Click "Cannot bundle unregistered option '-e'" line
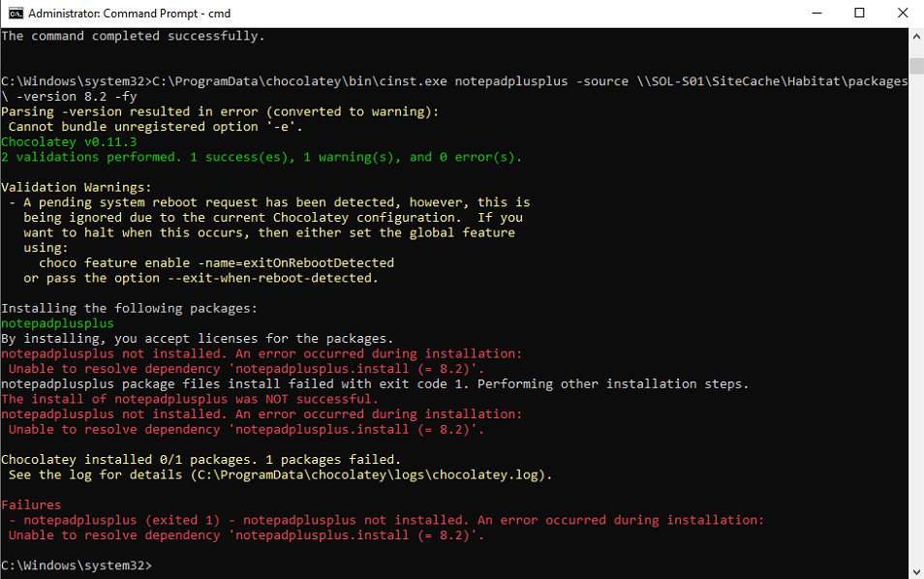 tap(156, 127)
